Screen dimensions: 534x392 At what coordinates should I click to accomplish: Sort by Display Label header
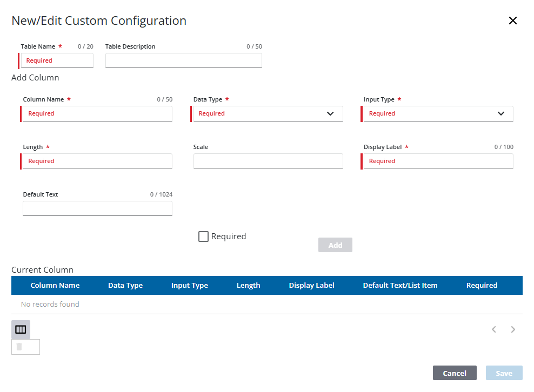point(311,285)
